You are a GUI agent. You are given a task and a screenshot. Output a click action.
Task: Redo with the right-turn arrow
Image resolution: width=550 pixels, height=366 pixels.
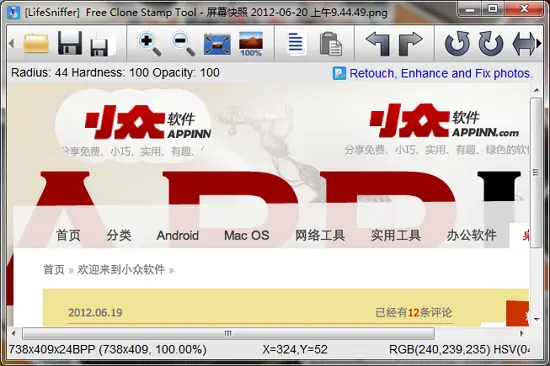click(410, 44)
